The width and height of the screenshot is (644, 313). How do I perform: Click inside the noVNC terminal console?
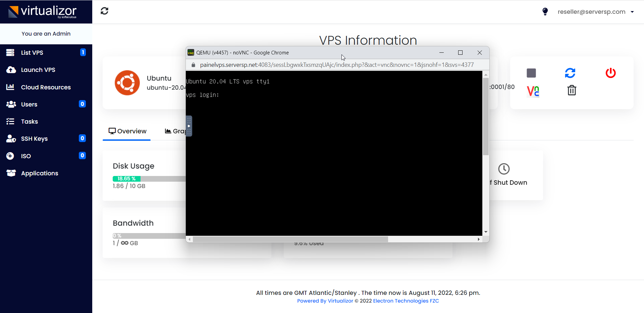point(334,153)
